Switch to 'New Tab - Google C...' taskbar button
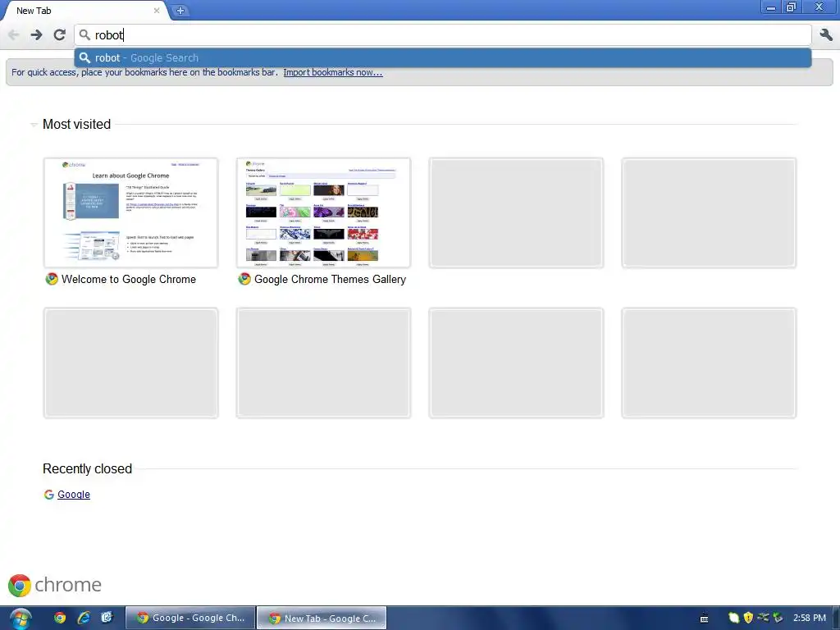Viewport: 840px width, 630px height. click(322, 619)
